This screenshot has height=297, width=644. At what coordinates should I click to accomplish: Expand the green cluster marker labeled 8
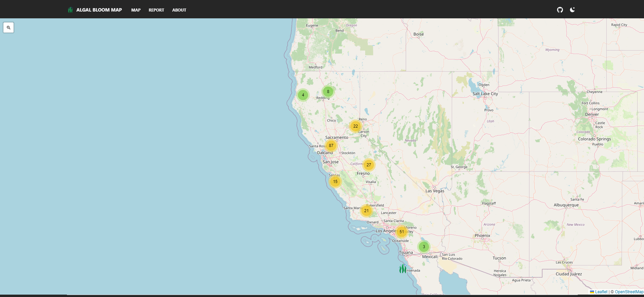(328, 92)
